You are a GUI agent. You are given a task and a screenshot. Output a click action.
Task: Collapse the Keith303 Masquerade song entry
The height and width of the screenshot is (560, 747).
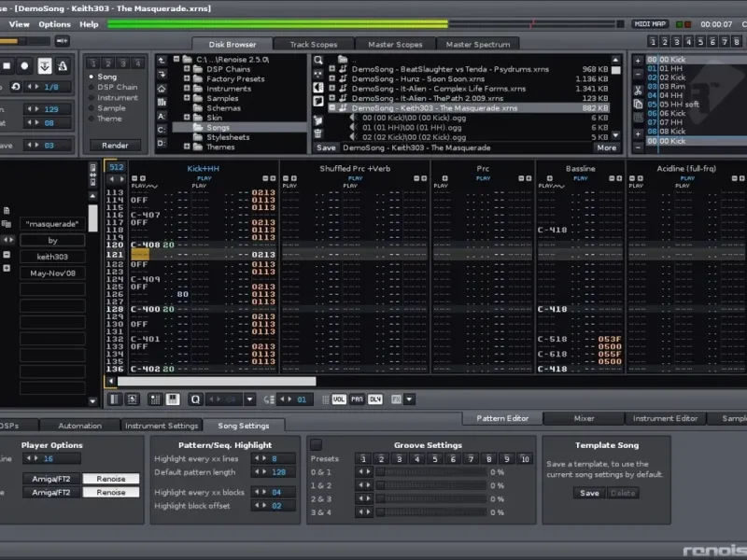coord(332,108)
